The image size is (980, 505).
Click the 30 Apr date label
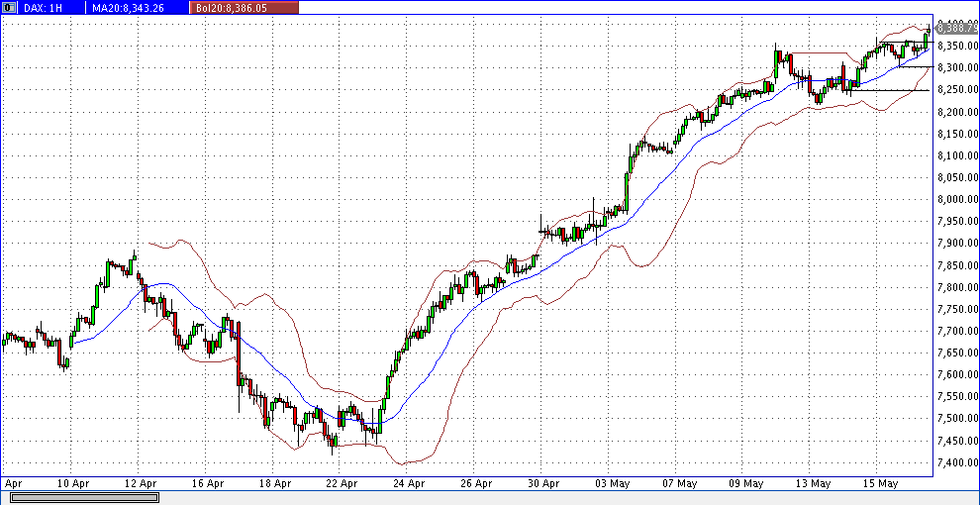[x=543, y=483]
